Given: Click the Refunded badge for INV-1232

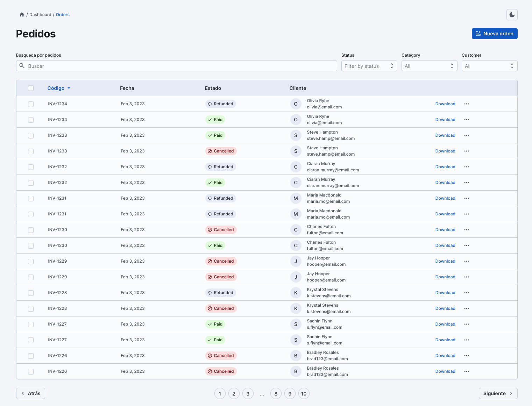Looking at the screenshot, I should (x=220, y=167).
